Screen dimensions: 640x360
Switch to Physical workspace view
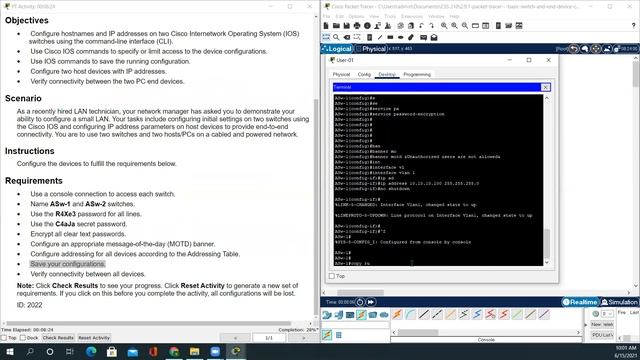coord(371,49)
